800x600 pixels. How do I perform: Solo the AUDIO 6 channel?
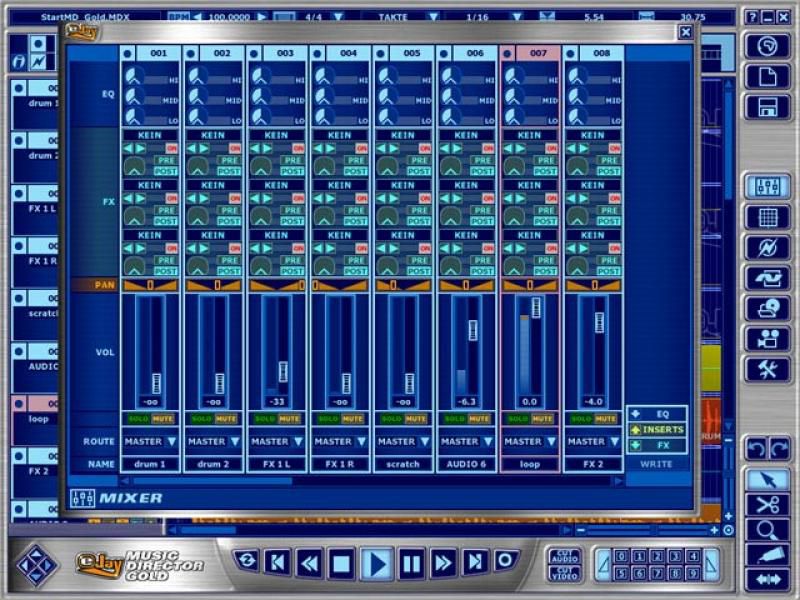pyautogui.click(x=454, y=419)
